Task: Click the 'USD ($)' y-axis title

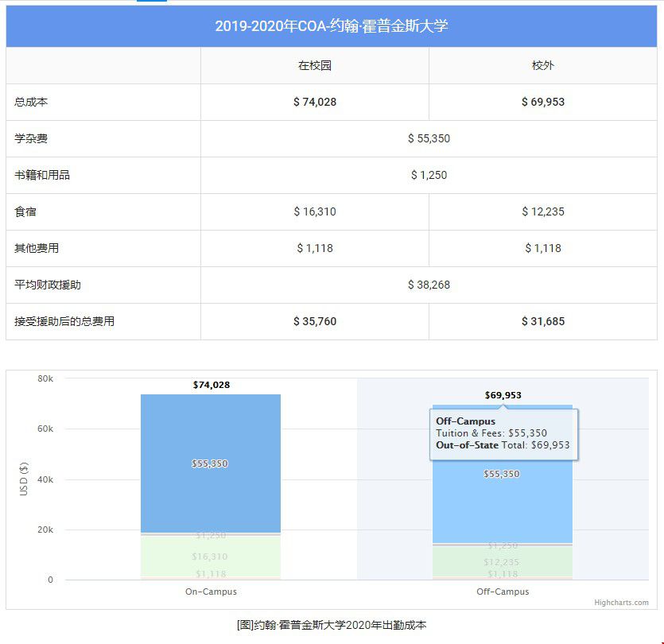Action: (24, 479)
